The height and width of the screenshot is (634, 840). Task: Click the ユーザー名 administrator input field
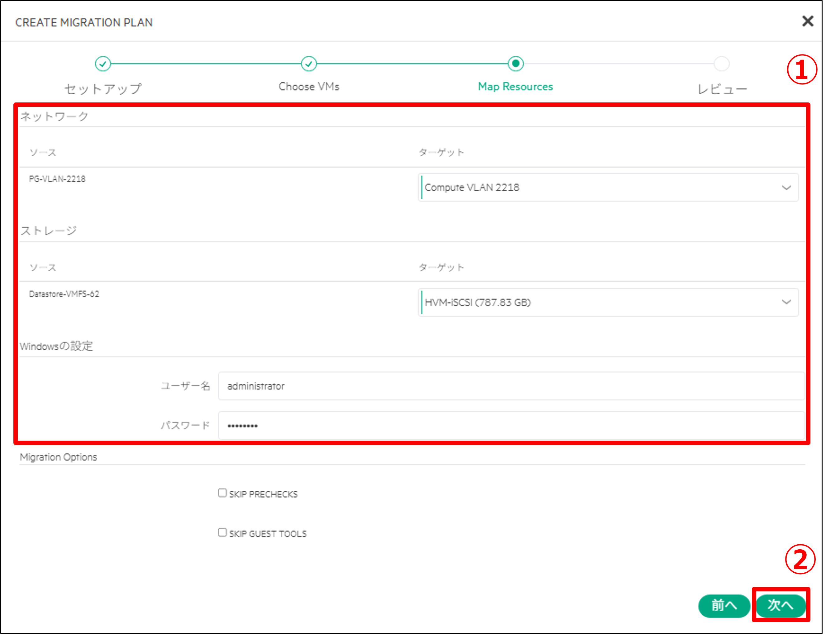[511, 386]
